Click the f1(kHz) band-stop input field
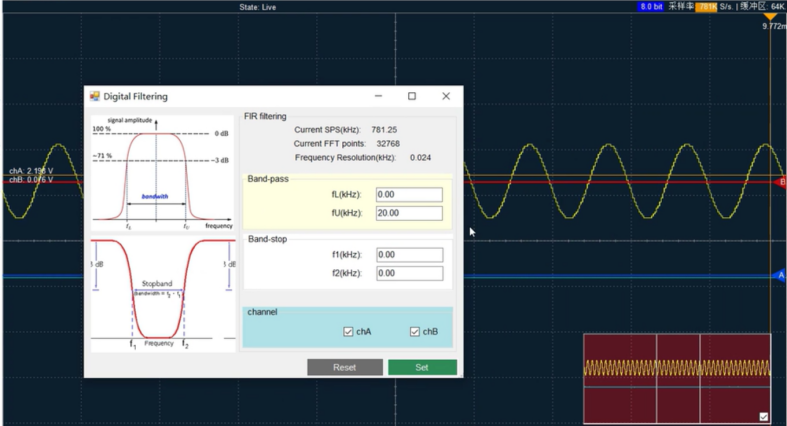Screen dimensions: 787x426 coord(410,255)
